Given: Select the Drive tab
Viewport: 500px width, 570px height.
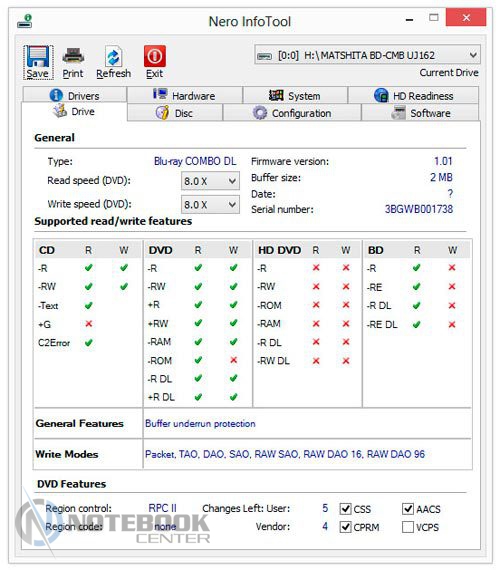Looking at the screenshot, I should (74, 112).
